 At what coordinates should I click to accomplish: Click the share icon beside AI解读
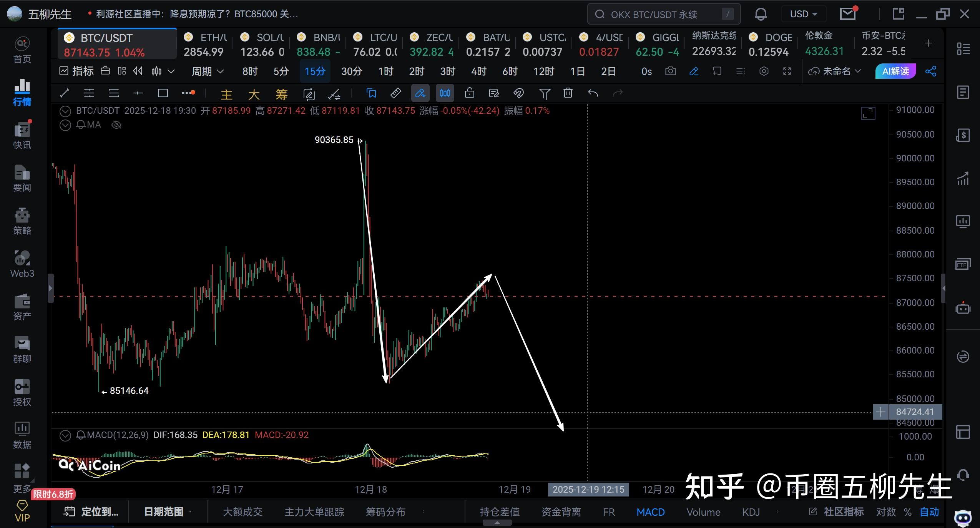[931, 71]
